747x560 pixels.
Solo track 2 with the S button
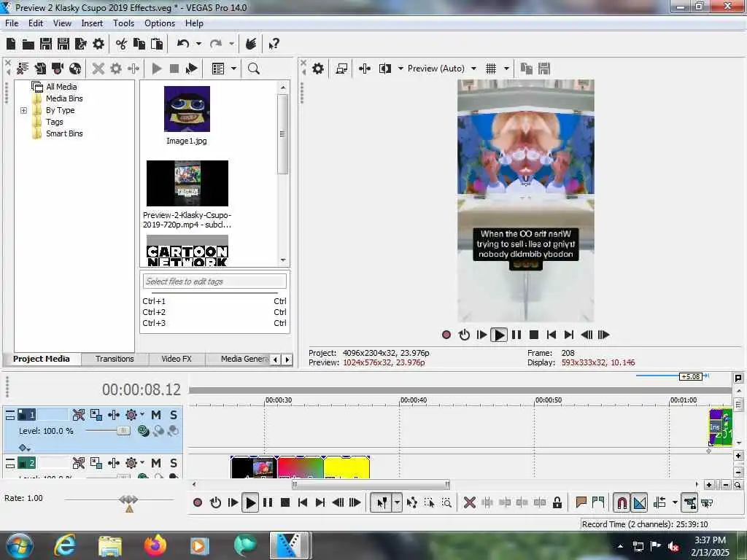point(174,463)
